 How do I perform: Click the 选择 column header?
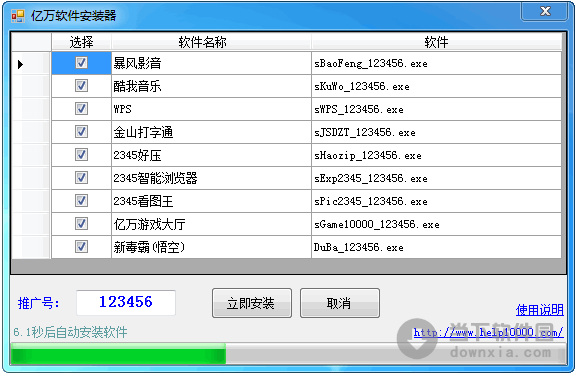pos(81,42)
